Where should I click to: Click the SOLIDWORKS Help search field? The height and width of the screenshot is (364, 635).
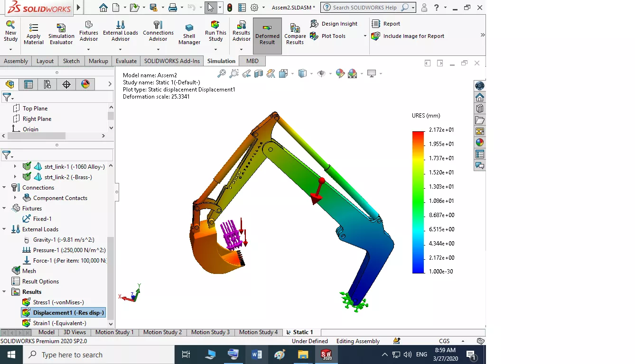(x=365, y=8)
